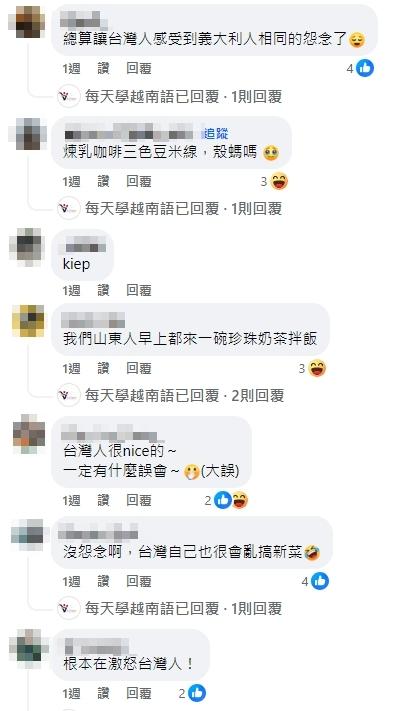Screen dimensions: 418x711
Task: Reply to the kiep comment via 回覆
Action: click(139, 290)
